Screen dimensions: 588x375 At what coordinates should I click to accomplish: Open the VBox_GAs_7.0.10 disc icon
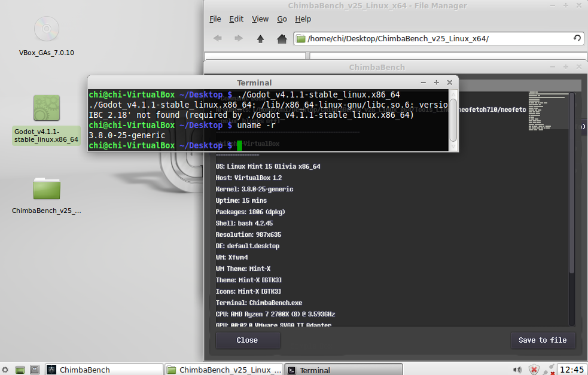(47, 29)
